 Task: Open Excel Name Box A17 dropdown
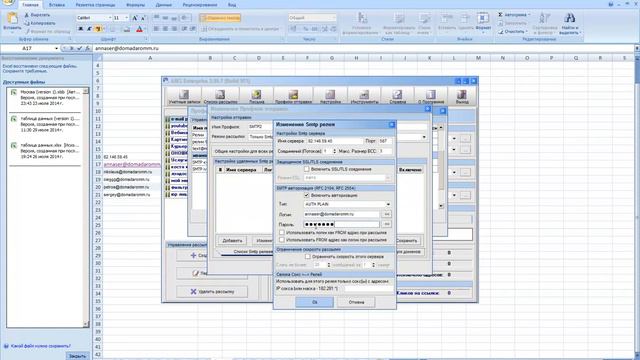(x=56, y=48)
